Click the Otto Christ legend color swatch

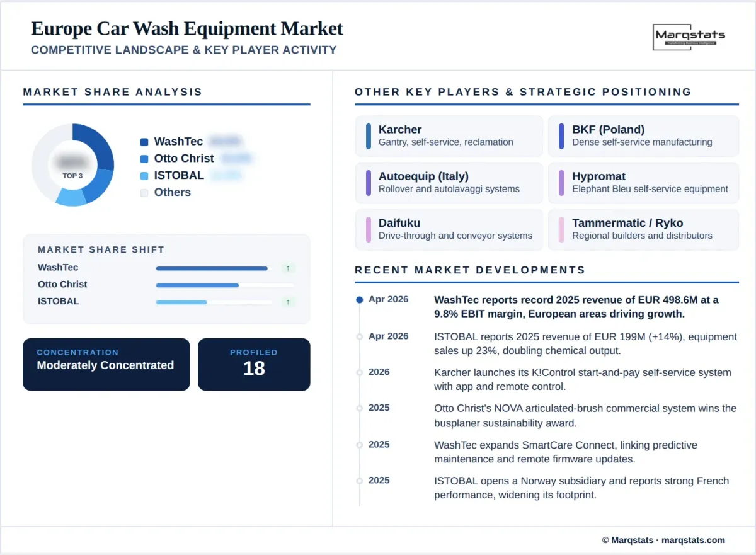point(144,159)
